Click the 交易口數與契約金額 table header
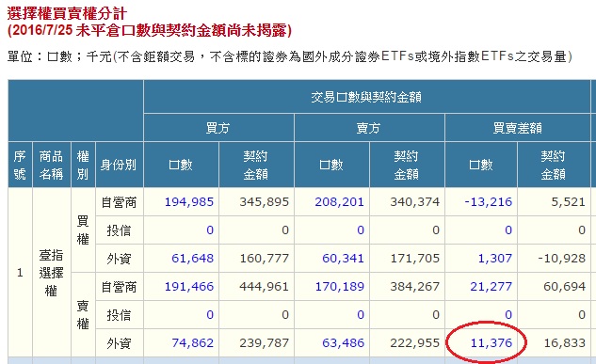596x364 pixels. [x=366, y=97]
